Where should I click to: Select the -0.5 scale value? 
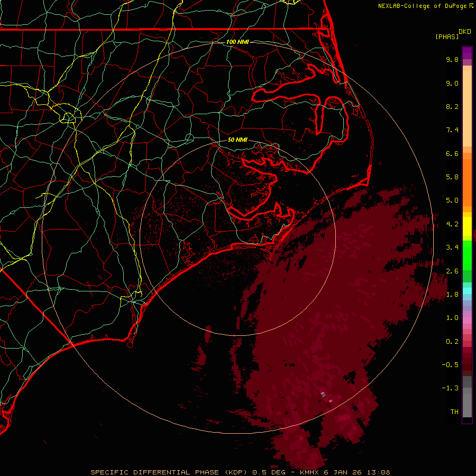(450, 365)
